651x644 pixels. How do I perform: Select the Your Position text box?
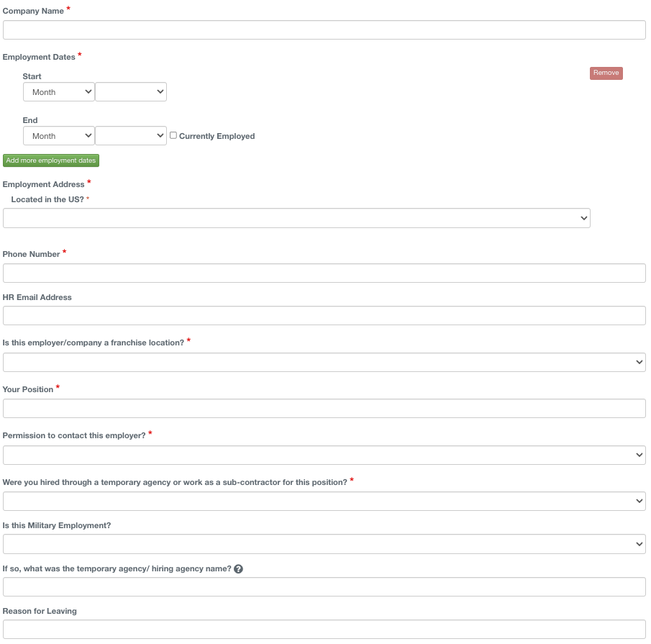pyautogui.click(x=324, y=409)
